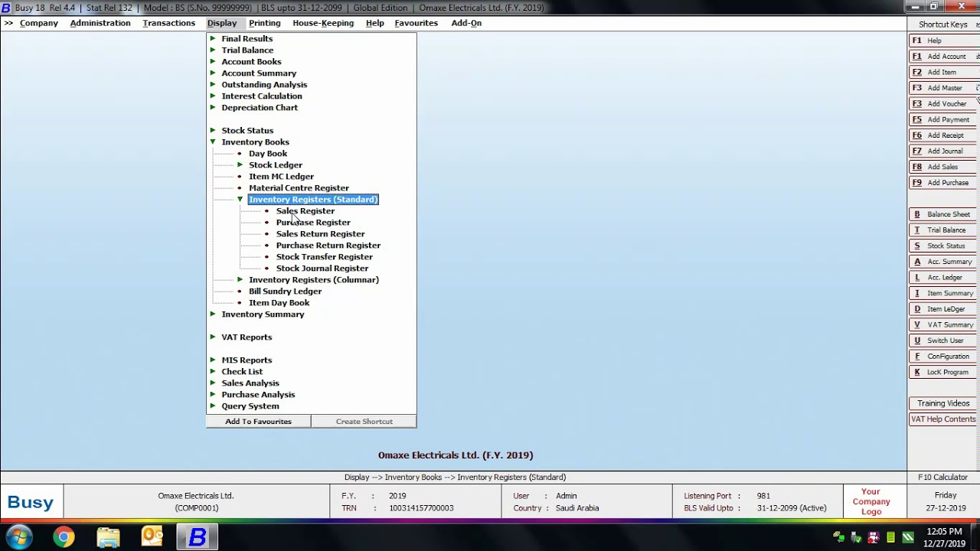Click the Add Account shortcut
This screenshot has width=980, height=551.
pos(943,57)
